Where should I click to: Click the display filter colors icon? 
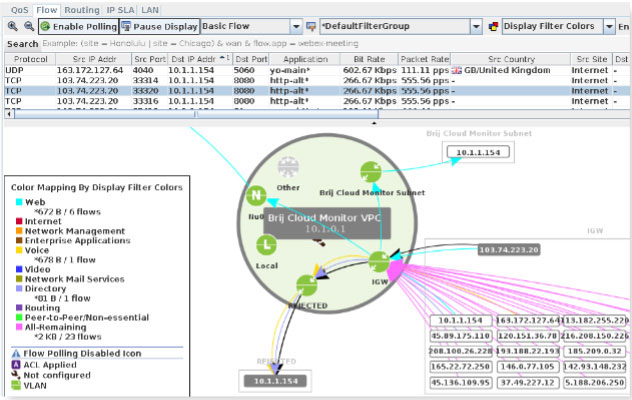pyautogui.click(x=494, y=26)
